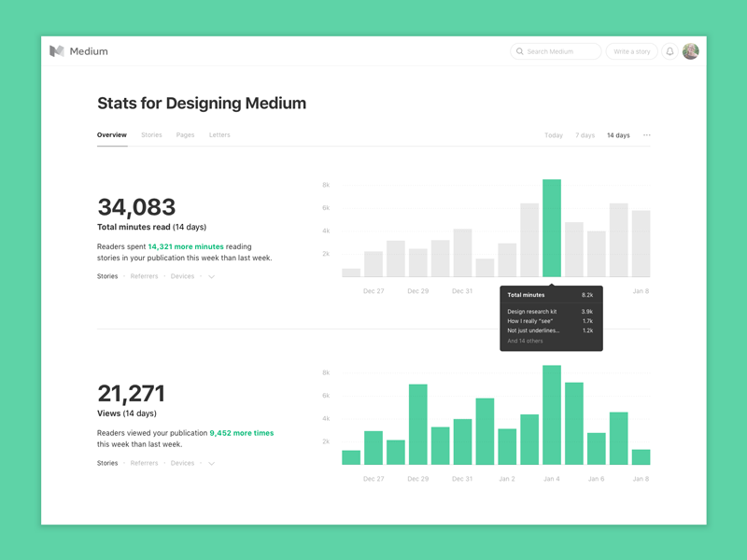Switch to the Stories tab
Viewport: 747px width, 560px height.
pyautogui.click(x=151, y=135)
